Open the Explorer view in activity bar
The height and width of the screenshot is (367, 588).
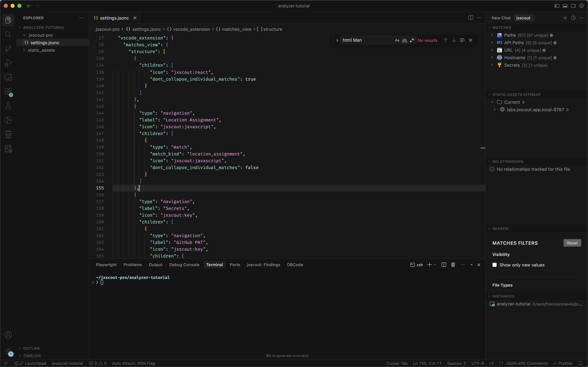tap(8, 20)
